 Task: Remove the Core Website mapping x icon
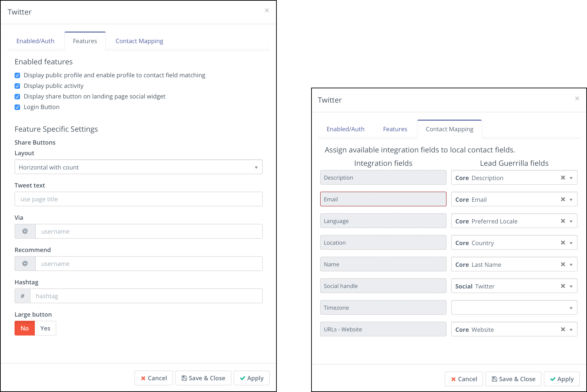click(x=563, y=329)
